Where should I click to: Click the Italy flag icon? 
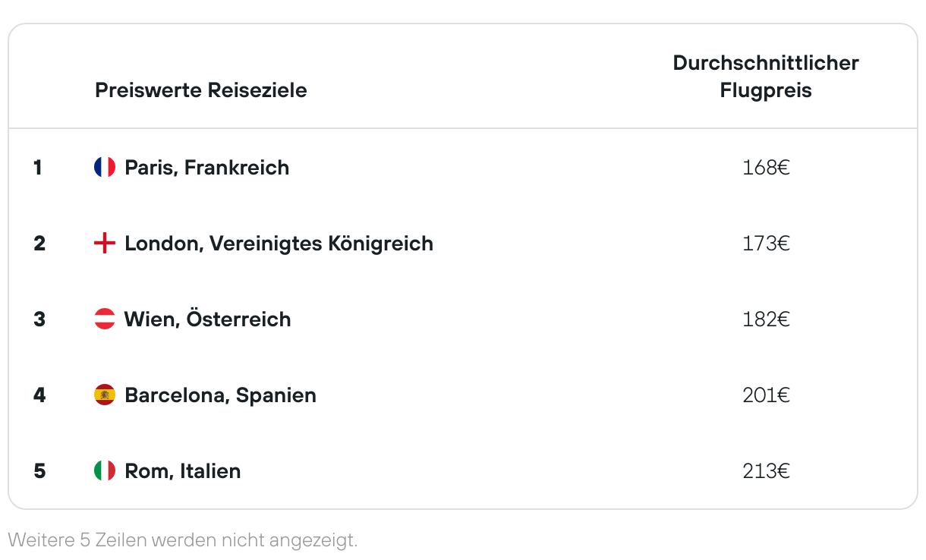(105, 470)
